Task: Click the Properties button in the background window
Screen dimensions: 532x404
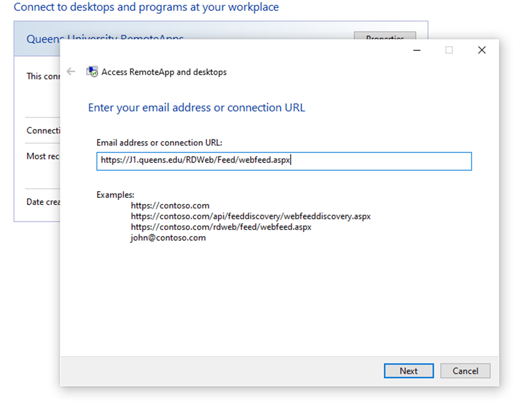Action: pos(385,36)
